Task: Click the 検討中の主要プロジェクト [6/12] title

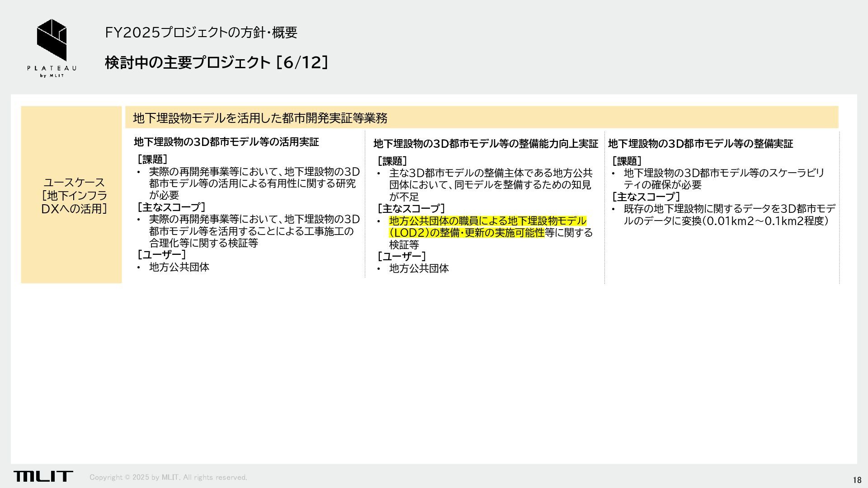Action: 216,62
